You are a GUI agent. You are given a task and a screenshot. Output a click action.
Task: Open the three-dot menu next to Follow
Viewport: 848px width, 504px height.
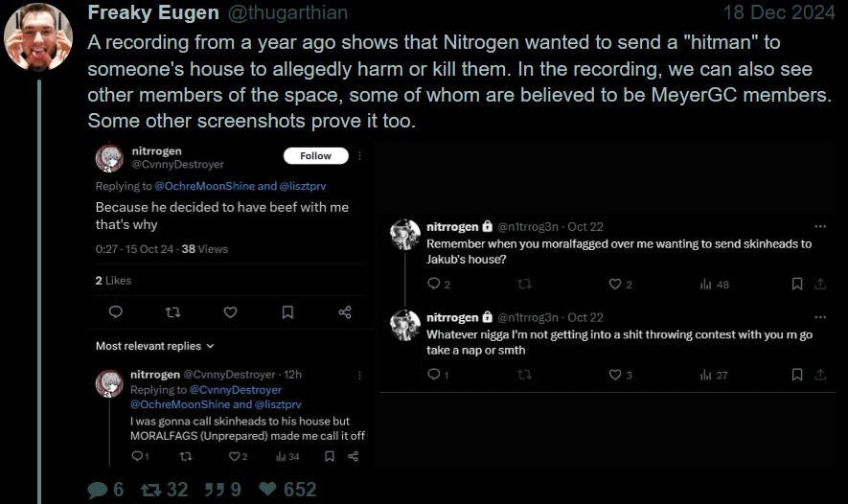click(x=359, y=155)
